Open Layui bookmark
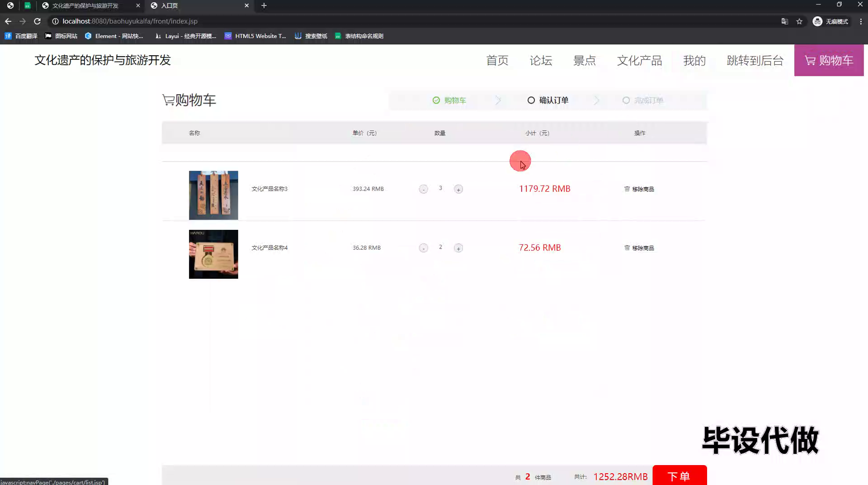The height and width of the screenshot is (485, 868). [x=185, y=36]
